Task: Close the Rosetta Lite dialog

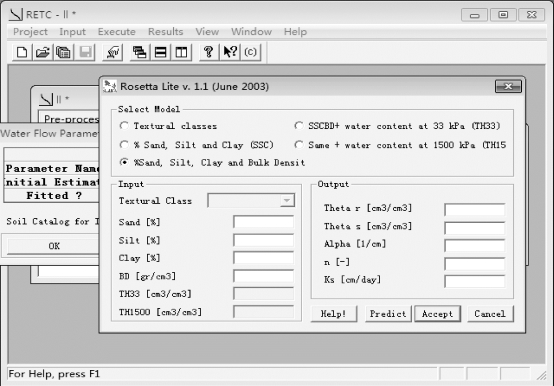Action: (508, 87)
